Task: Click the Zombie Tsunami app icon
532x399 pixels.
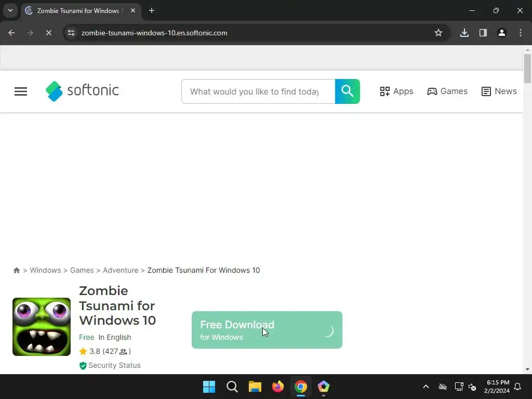Action: pos(42,327)
